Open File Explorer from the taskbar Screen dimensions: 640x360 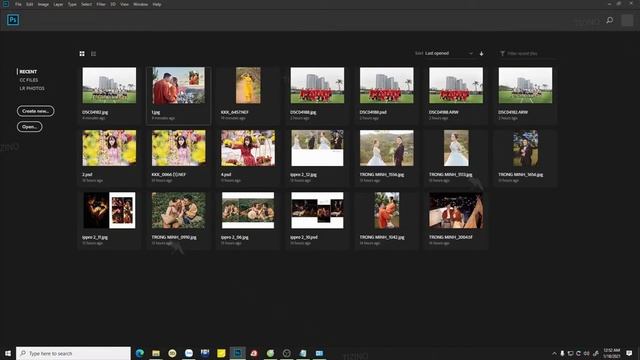(x=156, y=353)
